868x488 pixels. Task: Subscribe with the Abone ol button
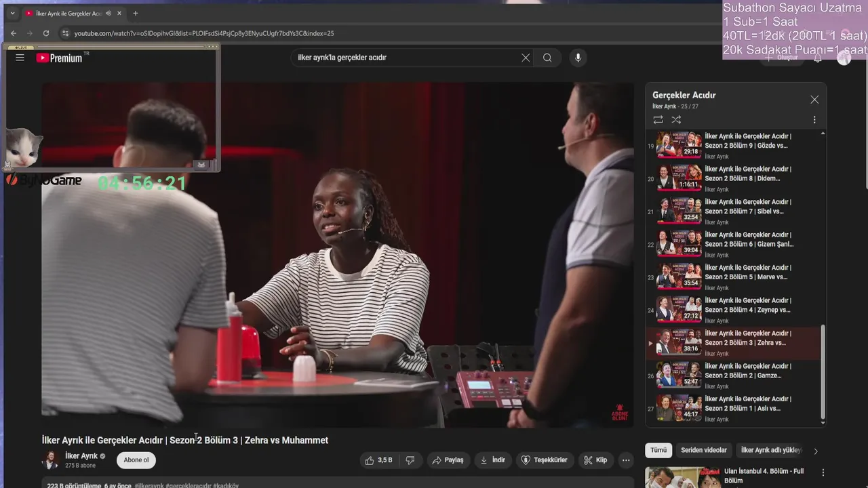pos(136,460)
